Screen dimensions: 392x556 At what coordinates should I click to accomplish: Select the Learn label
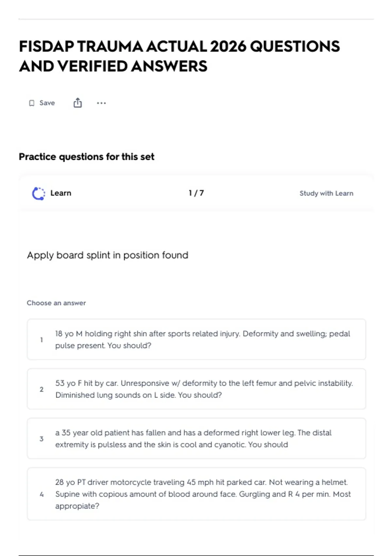pyautogui.click(x=61, y=193)
